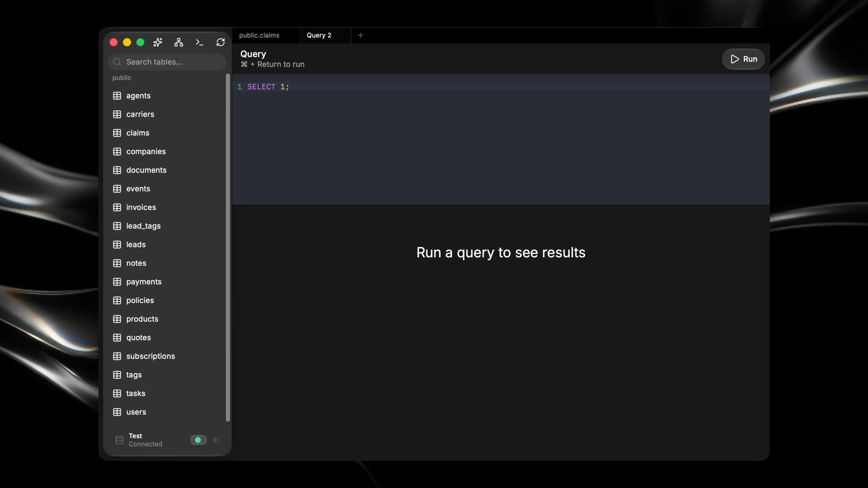
Task: Open the AI assistant sparkles icon
Action: tap(158, 42)
